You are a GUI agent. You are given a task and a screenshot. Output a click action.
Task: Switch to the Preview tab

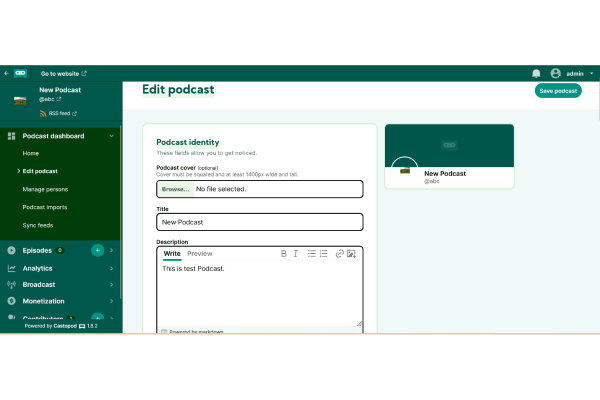pos(200,254)
